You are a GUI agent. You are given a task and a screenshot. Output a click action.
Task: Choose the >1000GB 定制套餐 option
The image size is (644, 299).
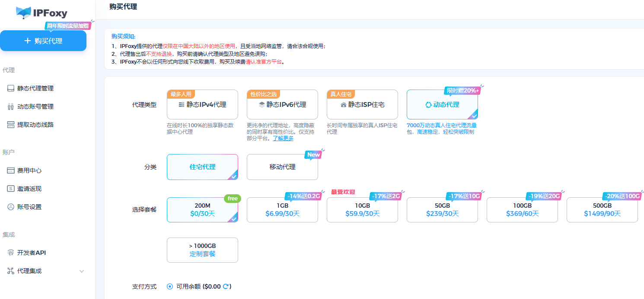202,250
